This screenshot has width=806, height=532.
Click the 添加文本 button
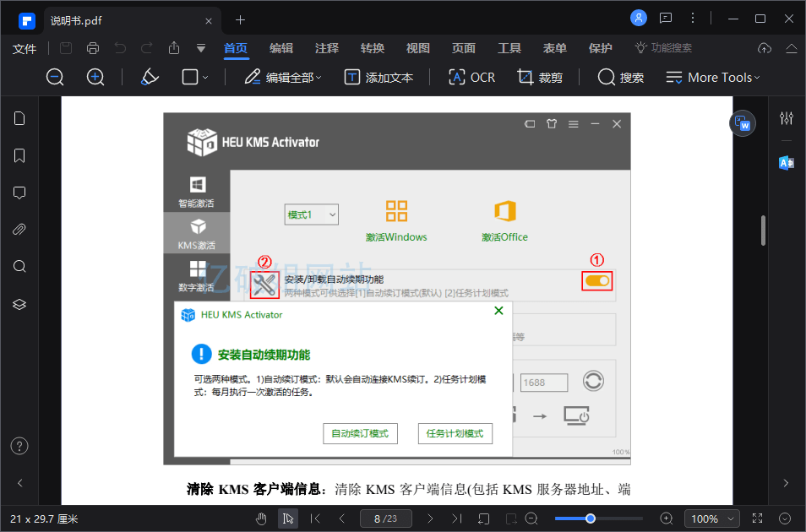point(378,78)
